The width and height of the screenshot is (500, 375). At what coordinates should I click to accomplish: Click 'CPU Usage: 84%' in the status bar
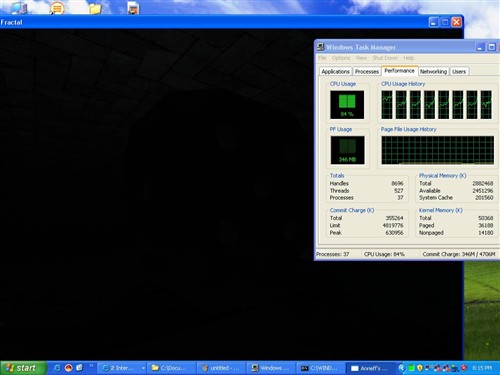pos(384,254)
